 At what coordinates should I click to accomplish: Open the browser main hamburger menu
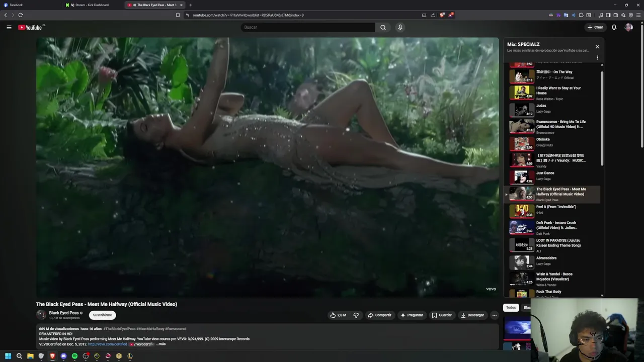[x=638, y=15]
